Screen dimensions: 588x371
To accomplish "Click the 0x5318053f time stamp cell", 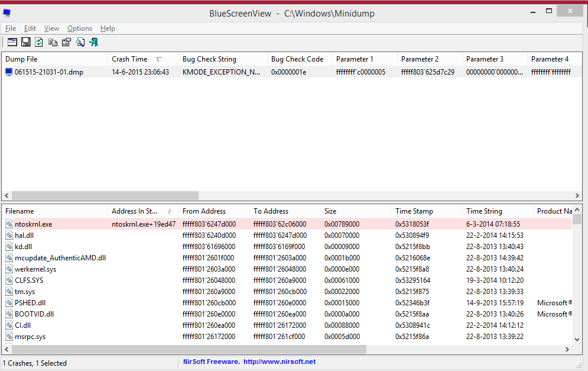I will [412, 224].
